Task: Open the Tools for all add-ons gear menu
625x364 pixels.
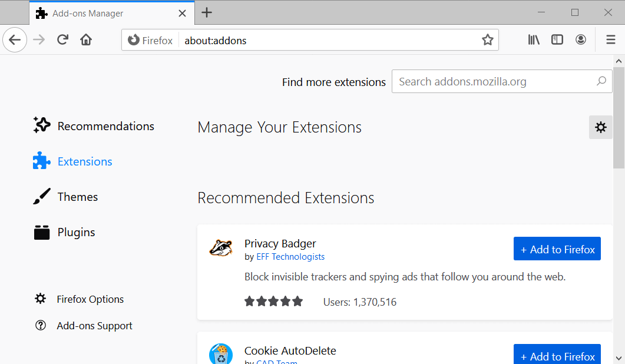Action: 600,127
